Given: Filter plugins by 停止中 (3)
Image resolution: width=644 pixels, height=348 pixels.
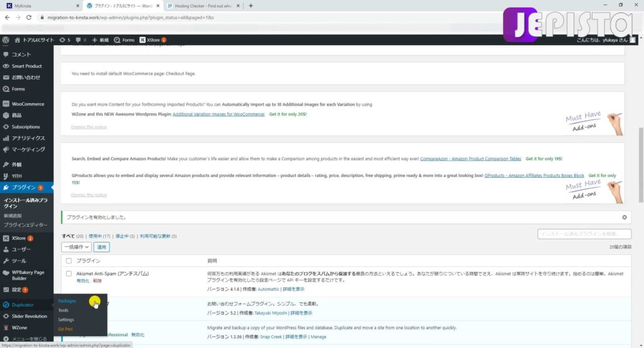Looking at the screenshot, I should point(125,236).
